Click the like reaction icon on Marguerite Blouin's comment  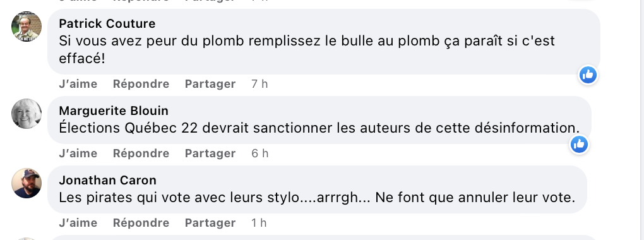click(579, 144)
